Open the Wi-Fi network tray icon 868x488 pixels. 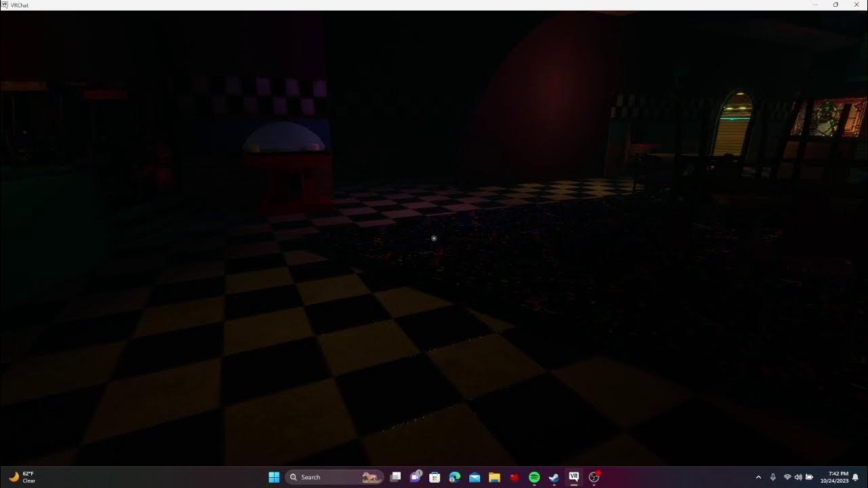pos(787,477)
